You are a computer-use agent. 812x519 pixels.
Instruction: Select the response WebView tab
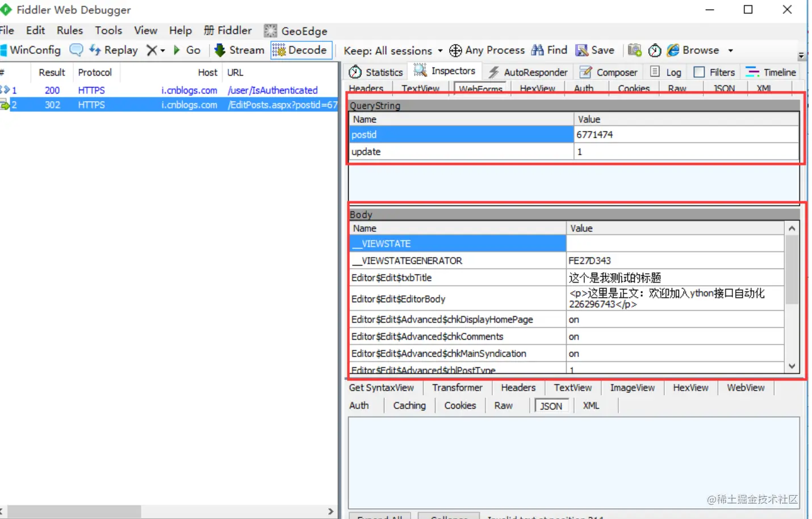coord(746,388)
